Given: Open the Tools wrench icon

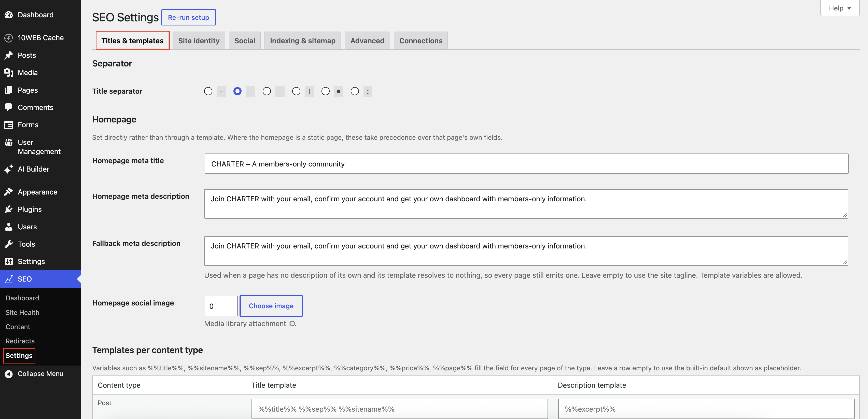Looking at the screenshot, I should [x=9, y=244].
